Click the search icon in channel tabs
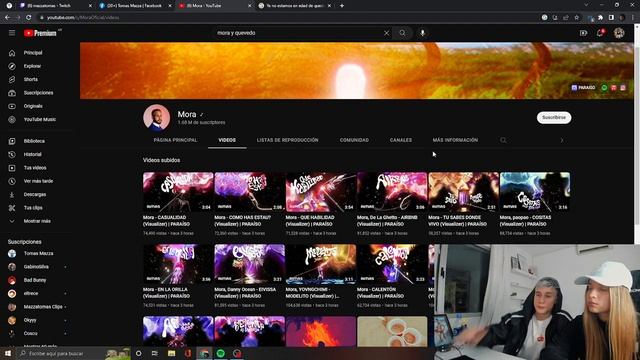Viewport: 640px width, 360px height. point(503,140)
